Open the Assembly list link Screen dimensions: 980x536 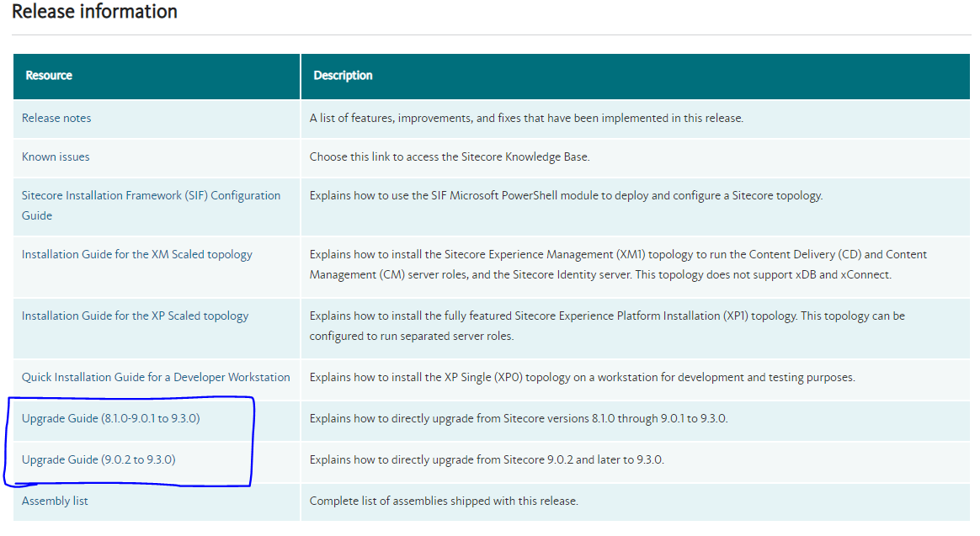(55, 501)
